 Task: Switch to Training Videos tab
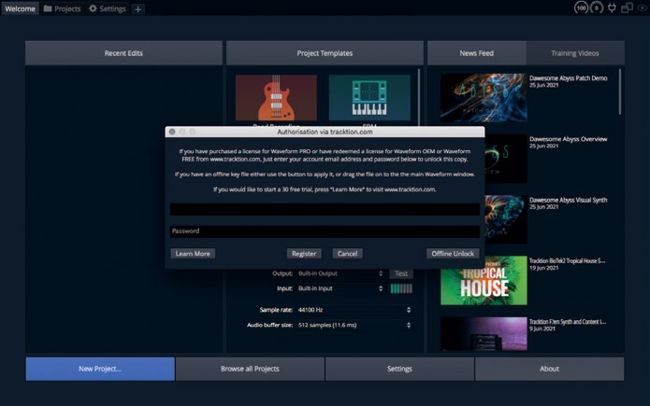(x=575, y=53)
